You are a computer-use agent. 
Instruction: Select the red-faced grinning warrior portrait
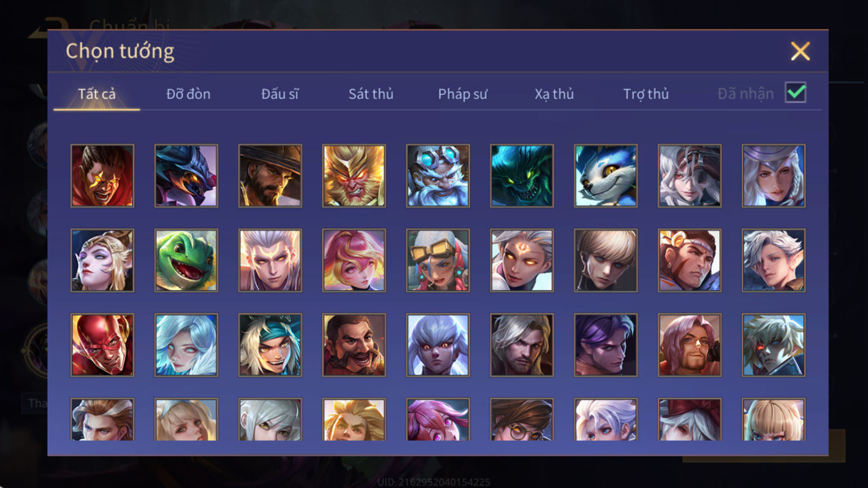[x=102, y=176]
